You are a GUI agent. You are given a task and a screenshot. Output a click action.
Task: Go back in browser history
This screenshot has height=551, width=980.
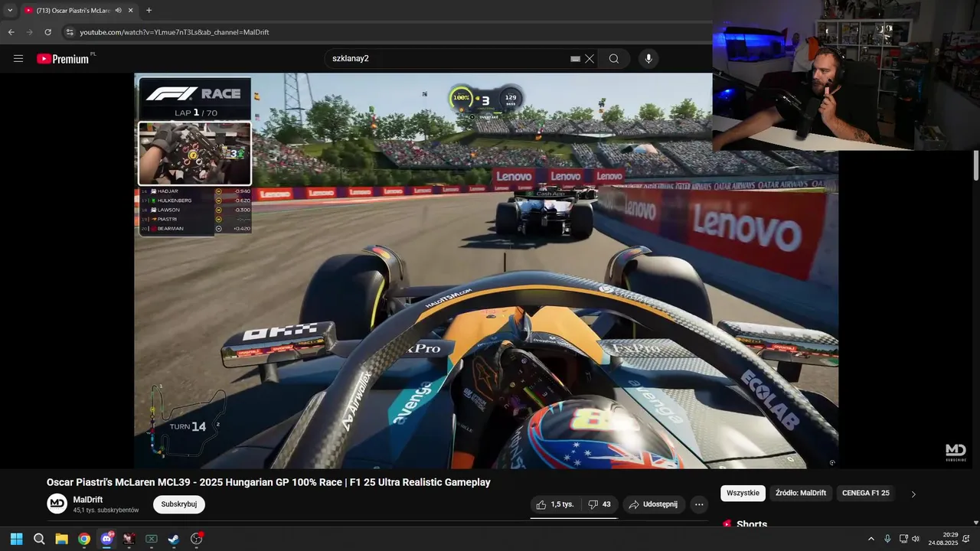click(11, 32)
